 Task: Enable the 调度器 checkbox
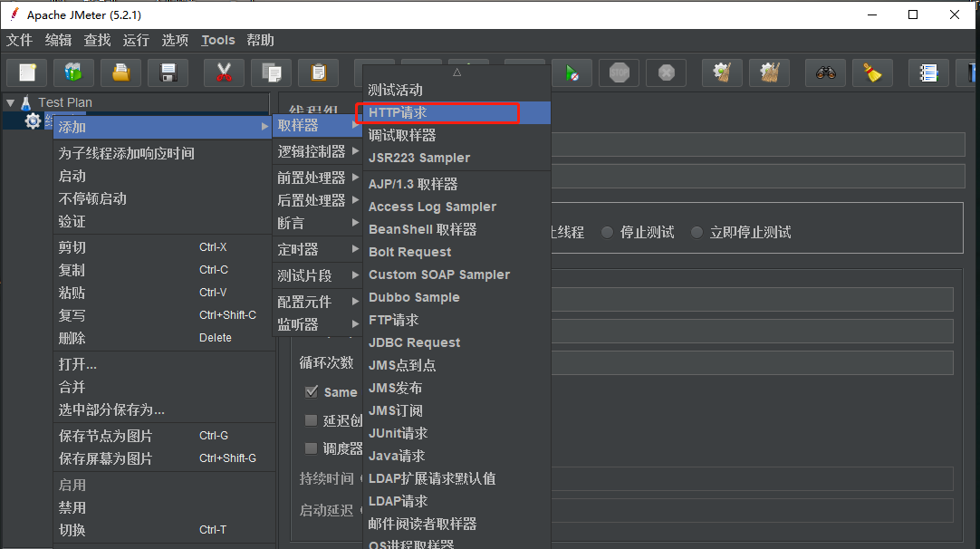(x=311, y=448)
